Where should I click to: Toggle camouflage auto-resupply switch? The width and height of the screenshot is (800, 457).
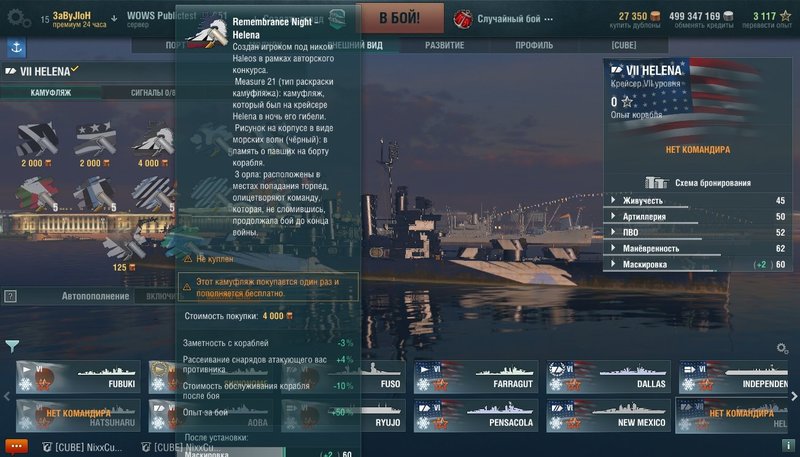click(x=156, y=296)
